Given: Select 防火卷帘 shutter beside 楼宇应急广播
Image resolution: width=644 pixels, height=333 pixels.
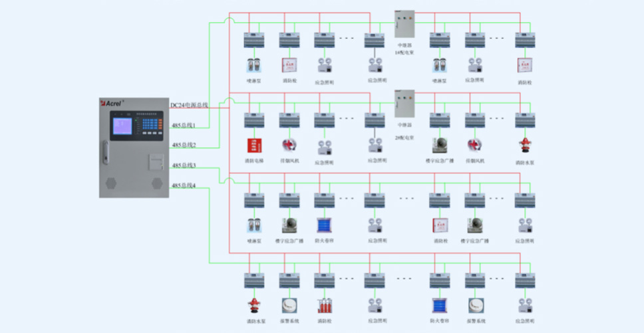Looking at the screenshot, I should 325,225.
